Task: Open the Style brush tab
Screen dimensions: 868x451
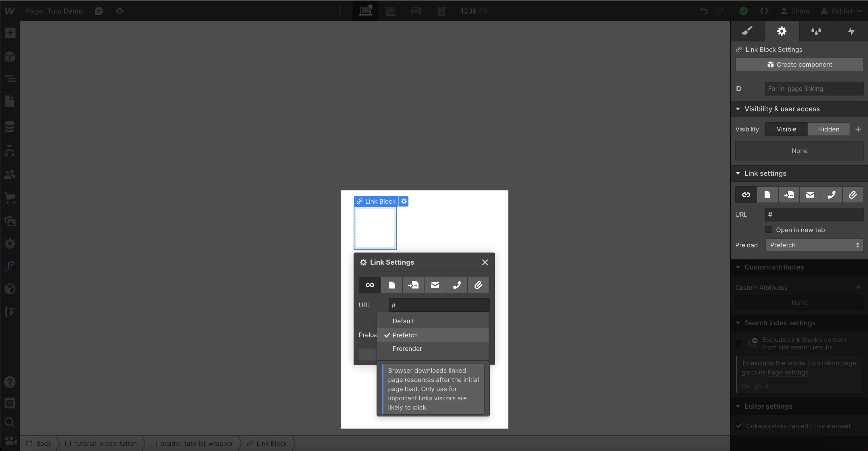Action: [747, 31]
